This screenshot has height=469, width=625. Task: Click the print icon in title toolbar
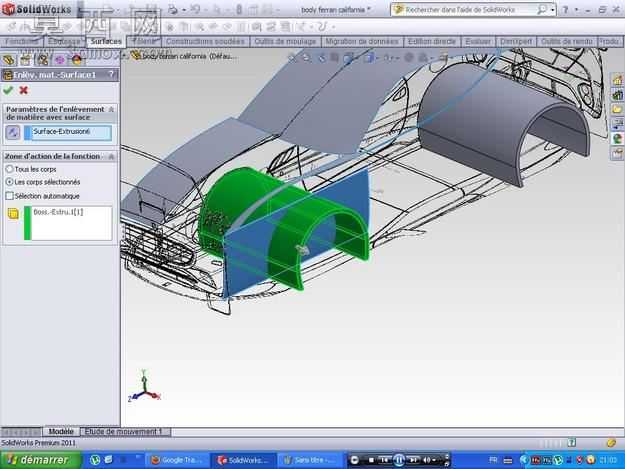[x=173, y=10]
